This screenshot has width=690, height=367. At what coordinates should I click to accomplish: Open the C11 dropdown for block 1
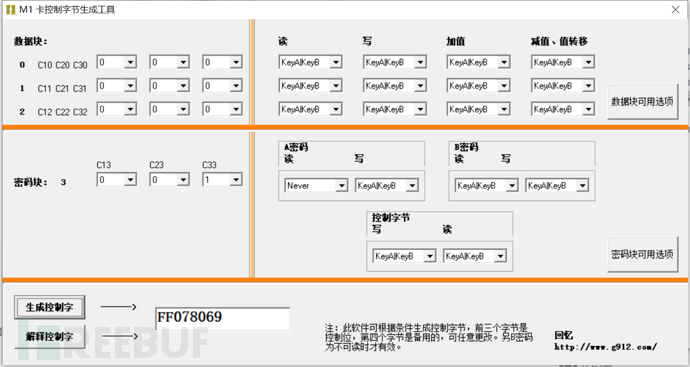117,85
